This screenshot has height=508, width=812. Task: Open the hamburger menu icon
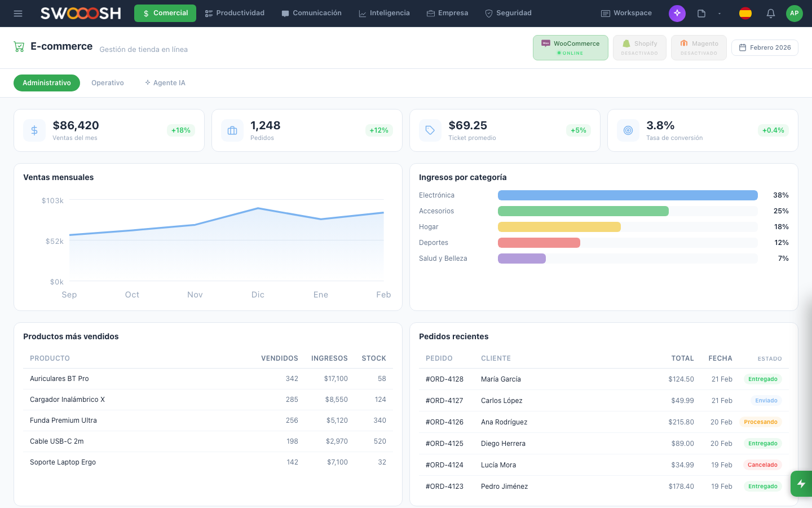coord(18,14)
